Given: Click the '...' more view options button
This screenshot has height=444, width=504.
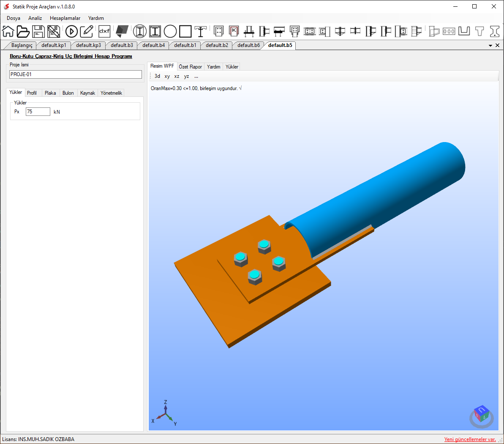Looking at the screenshot, I should tap(196, 76).
